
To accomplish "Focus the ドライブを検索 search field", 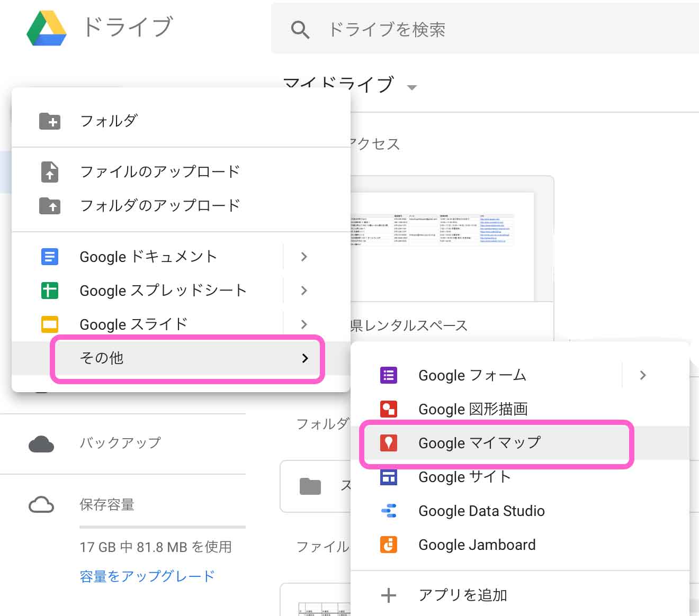I will pyautogui.click(x=485, y=29).
